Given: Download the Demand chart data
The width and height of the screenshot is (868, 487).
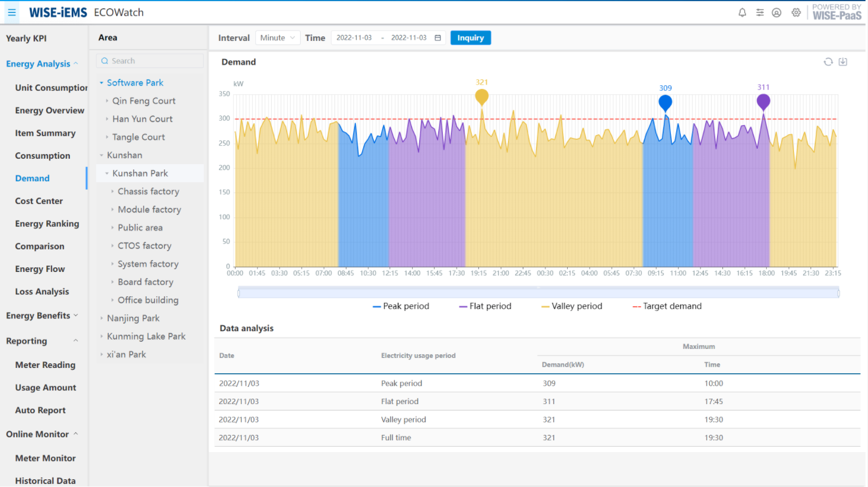Looking at the screenshot, I should pos(843,61).
